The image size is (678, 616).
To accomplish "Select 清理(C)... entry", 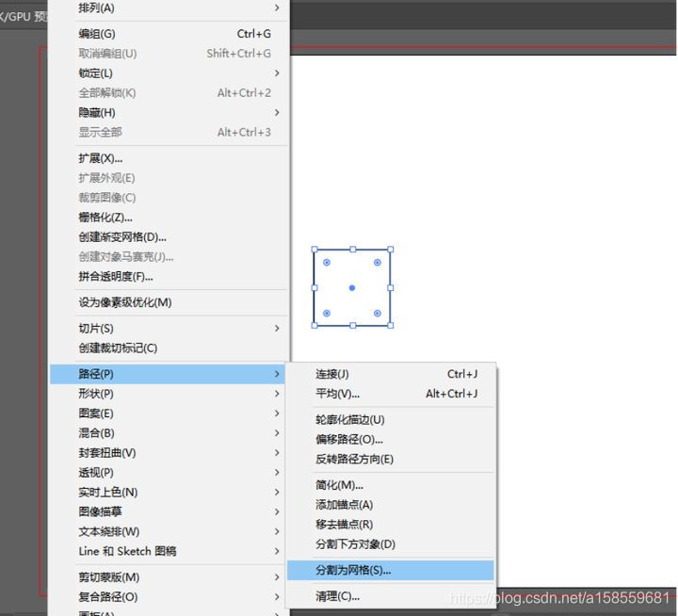I will 391,596.
